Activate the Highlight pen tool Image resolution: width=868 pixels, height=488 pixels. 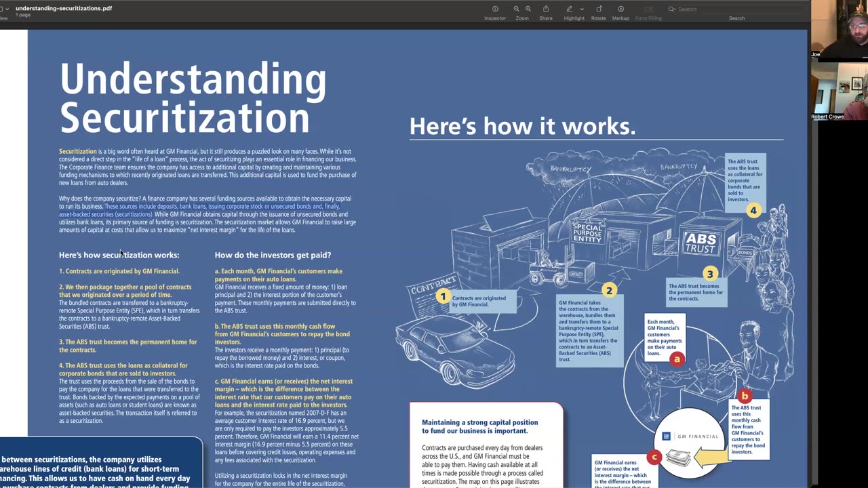point(570,9)
